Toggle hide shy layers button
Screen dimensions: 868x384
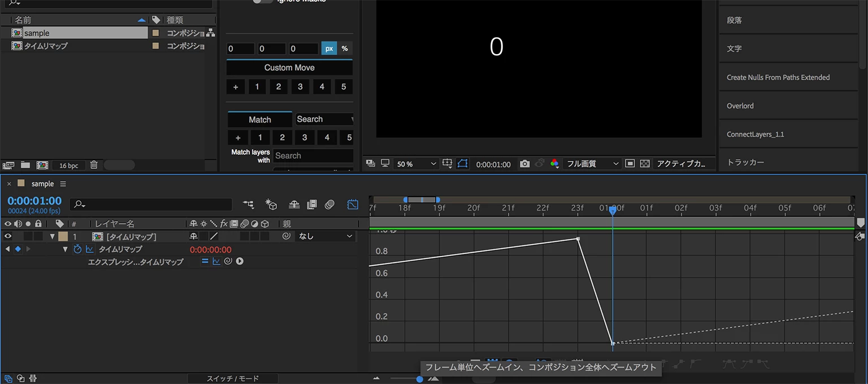click(294, 204)
